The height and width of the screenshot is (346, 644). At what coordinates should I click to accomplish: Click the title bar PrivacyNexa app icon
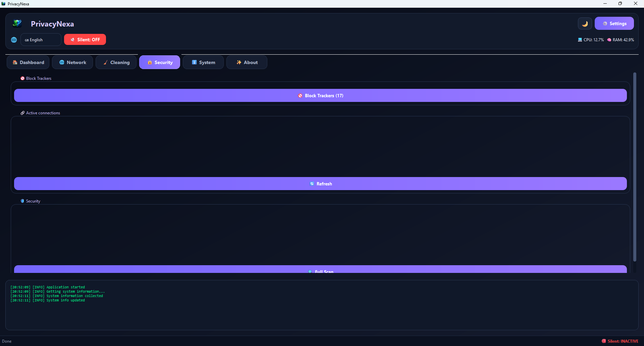pos(3,4)
